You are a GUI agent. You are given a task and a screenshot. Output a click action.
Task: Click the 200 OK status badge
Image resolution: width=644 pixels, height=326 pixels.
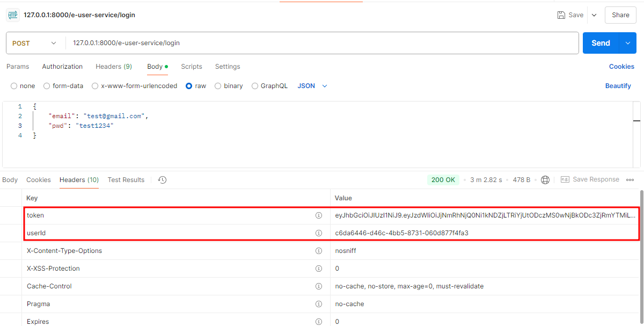coord(443,180)
